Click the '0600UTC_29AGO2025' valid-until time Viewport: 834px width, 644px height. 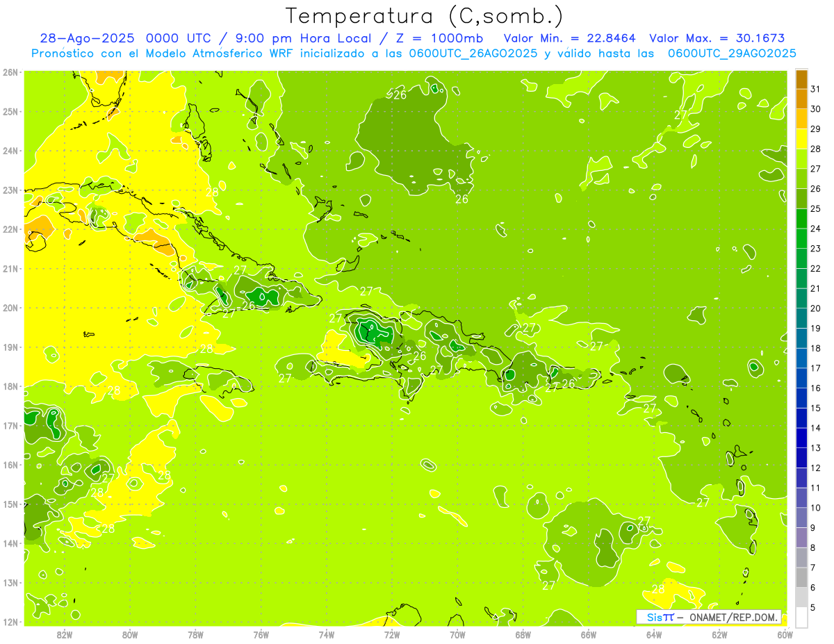(x=732, y=53)
